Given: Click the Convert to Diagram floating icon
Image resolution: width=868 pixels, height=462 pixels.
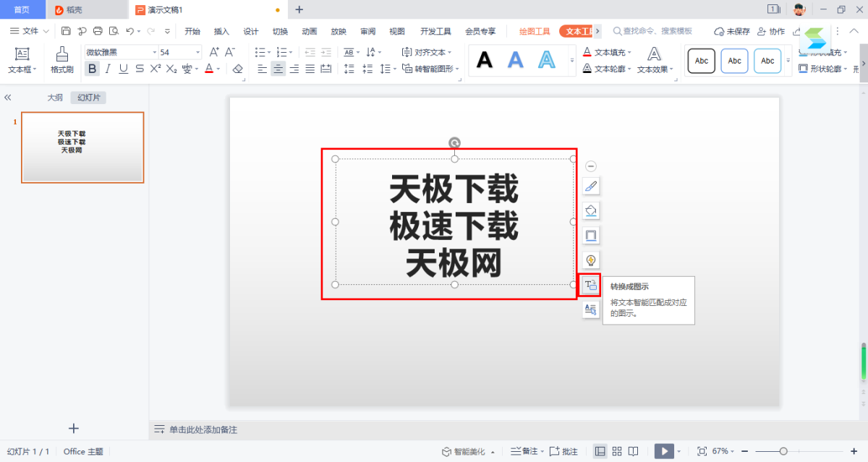Looking at the screenshot, I should coord(590,285).
